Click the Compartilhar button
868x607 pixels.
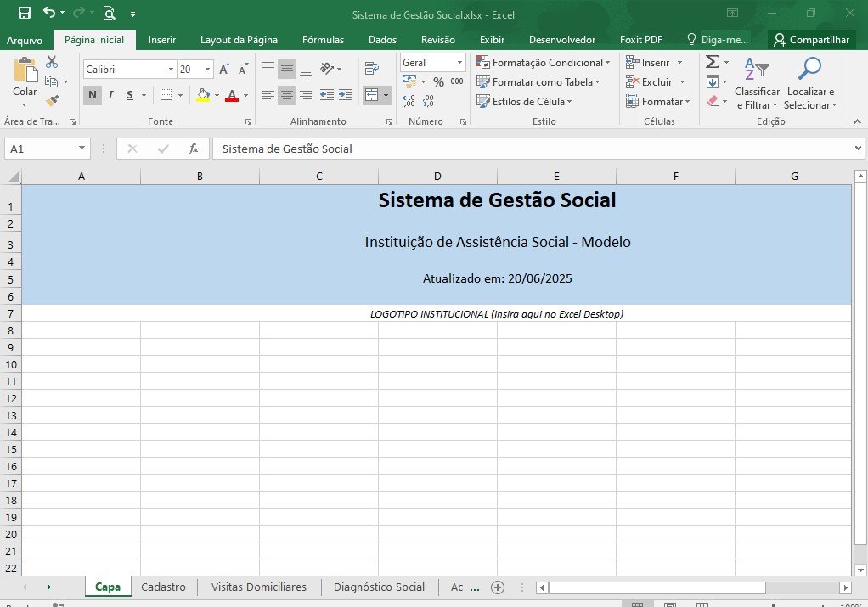tap(812, 39)
